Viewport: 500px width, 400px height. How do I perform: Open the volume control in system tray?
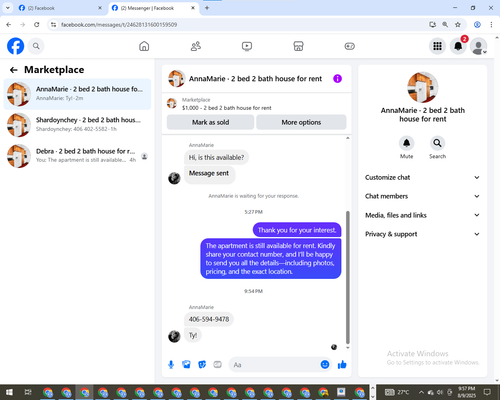[440, 392]
